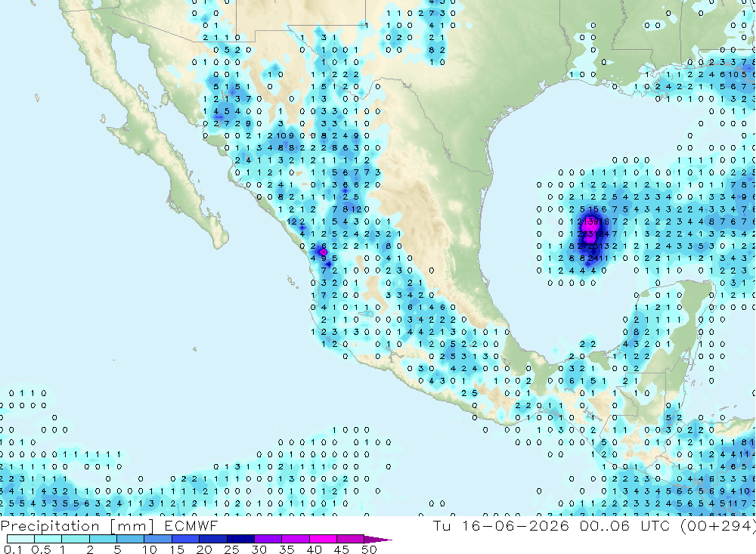Screen dimensions: 756x554
Task: Click the magenta precipitation maximum in the Gulf of Mexico
Action: click(x=589, y=228)
